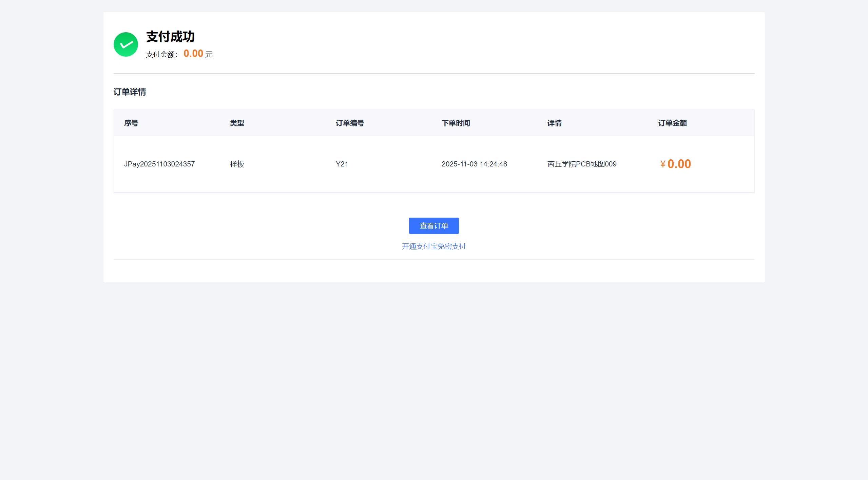The height and width of the screenshot is (480, 868).
Task: Click the 类型 column header
Action: pyautogui.click(x=237, y=123)
